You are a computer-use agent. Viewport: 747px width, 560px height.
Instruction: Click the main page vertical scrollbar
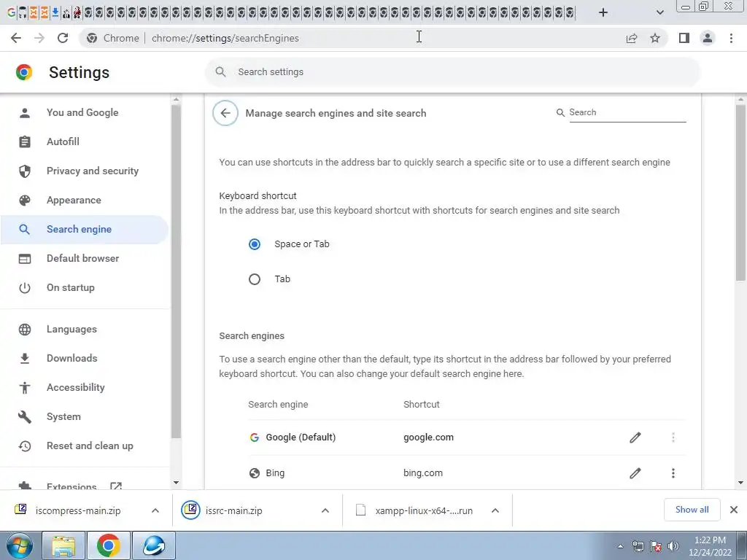(740, 192)
